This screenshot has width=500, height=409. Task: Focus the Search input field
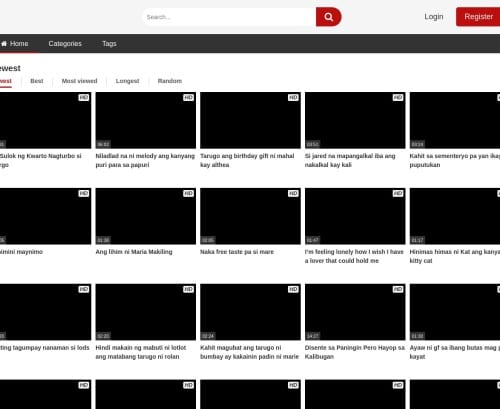[229, 17]
